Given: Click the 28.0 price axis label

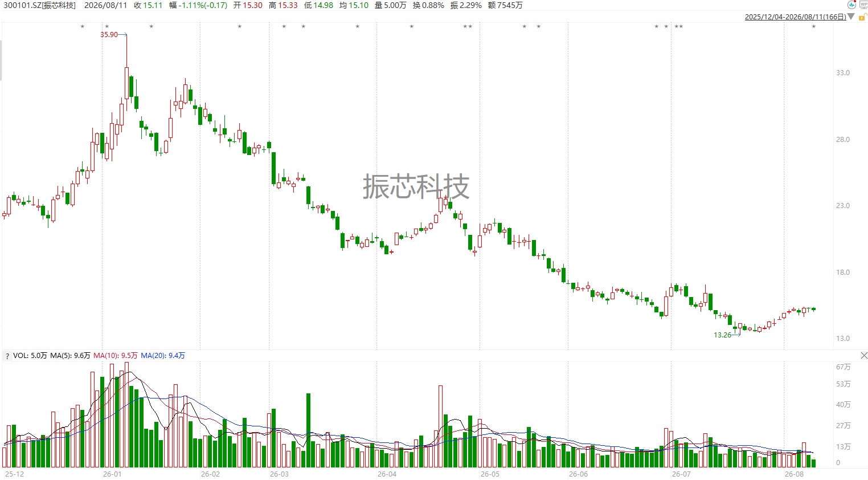Looking at the screenshot, I should tap(842, 140).
